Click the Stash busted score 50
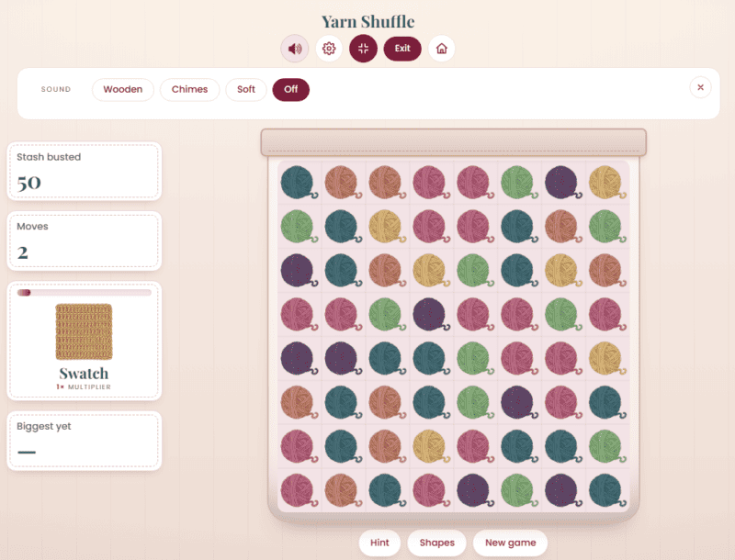 tap(29, 183)
